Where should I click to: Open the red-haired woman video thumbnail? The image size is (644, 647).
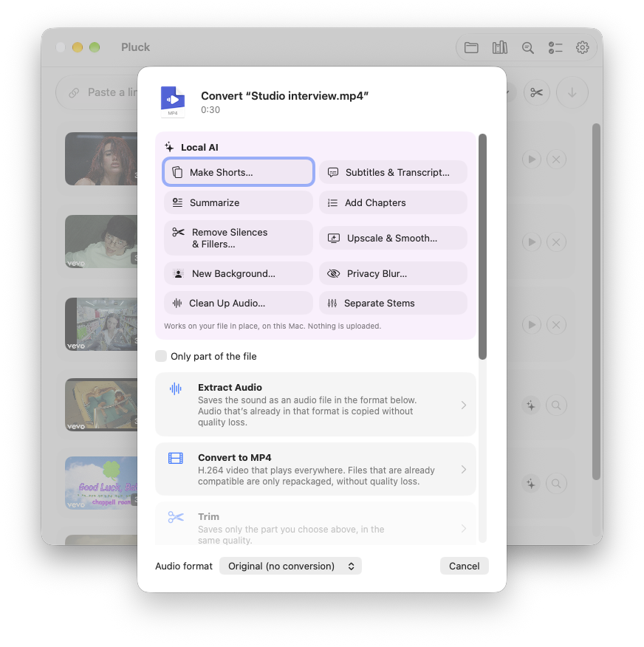coord(101,159)
